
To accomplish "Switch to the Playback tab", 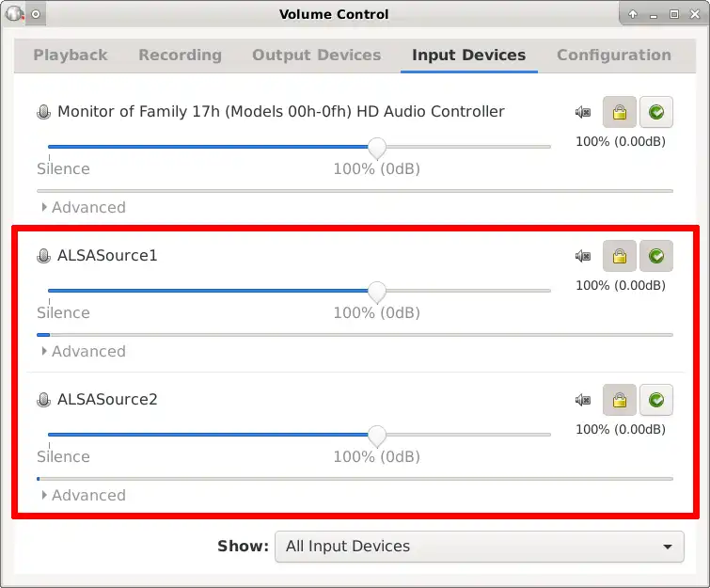I will point(71,56).
